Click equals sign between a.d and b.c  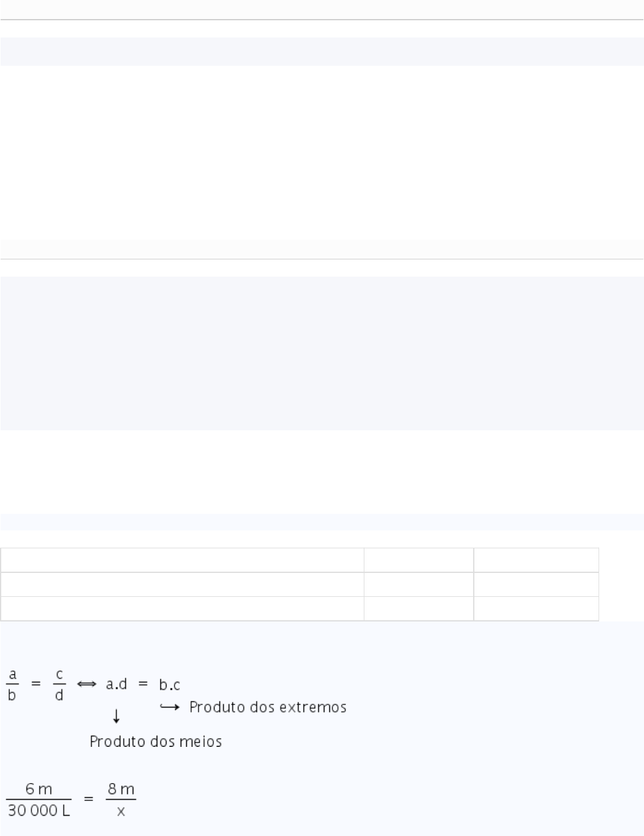[143, 684]
